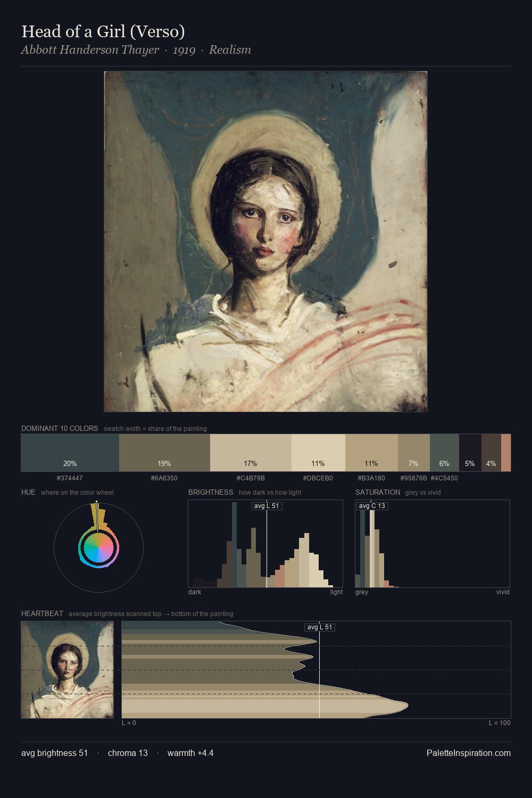Click 'avg L 51' marker in the brightness histogram
This screenshot has height=798, width=532.
pos(267,506)
